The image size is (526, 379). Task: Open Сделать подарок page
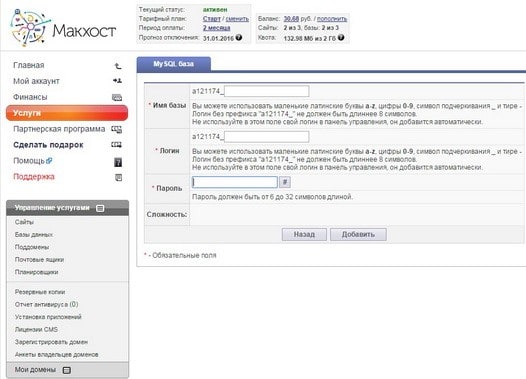(48, 145)
